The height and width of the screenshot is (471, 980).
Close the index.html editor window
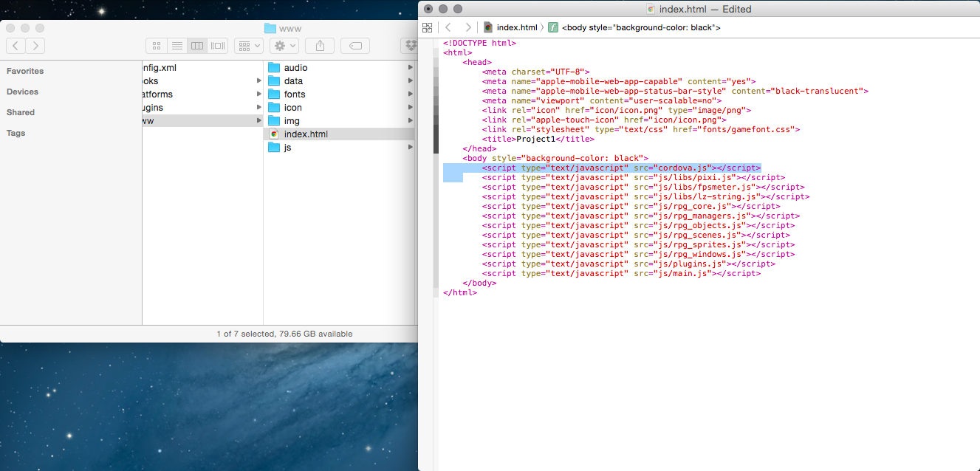[428, 9]
